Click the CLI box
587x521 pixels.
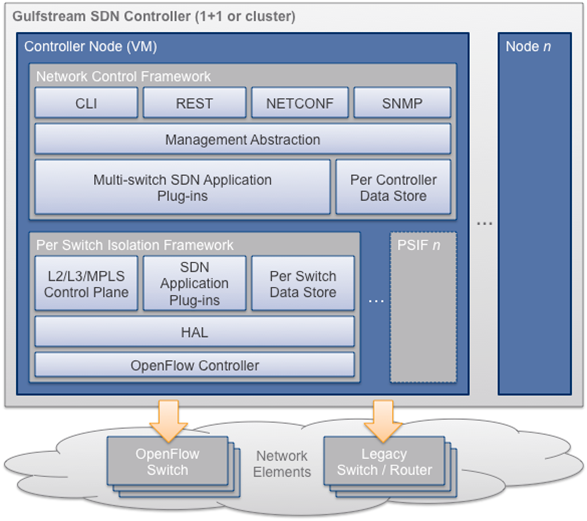[86, 103]
